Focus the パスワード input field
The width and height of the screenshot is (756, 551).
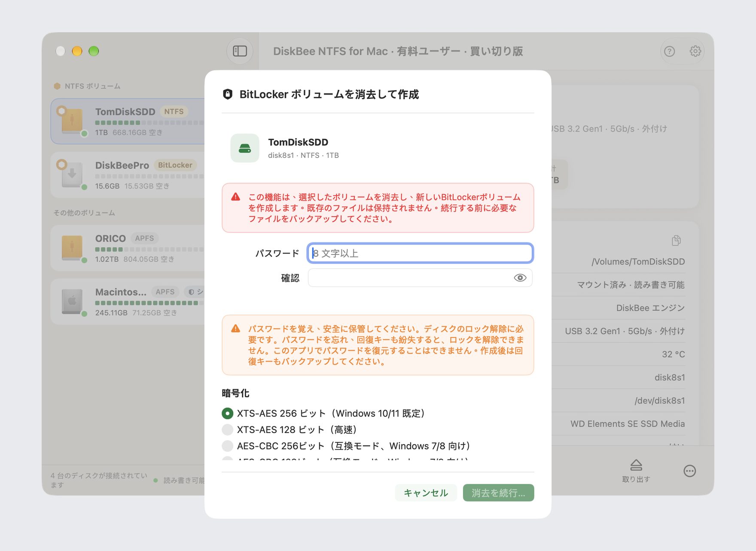pos(420,253)
